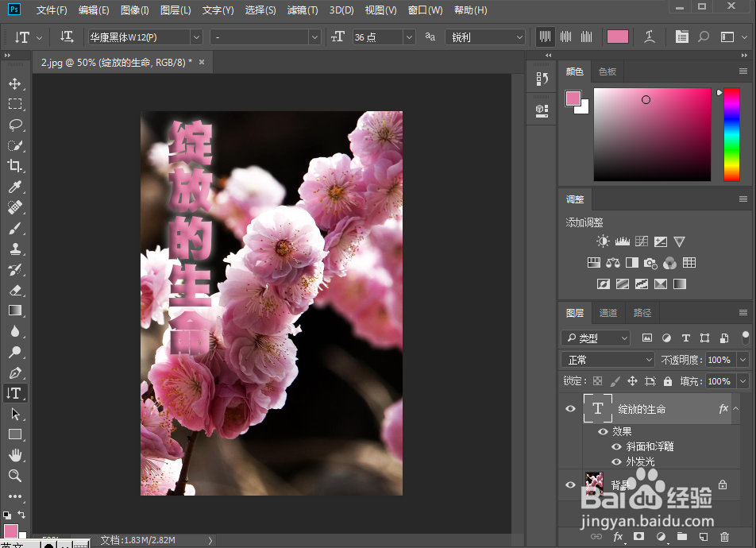Open the font size dropdown 36 点
Viewport: 756px width, 548px height.
(409, 37)
